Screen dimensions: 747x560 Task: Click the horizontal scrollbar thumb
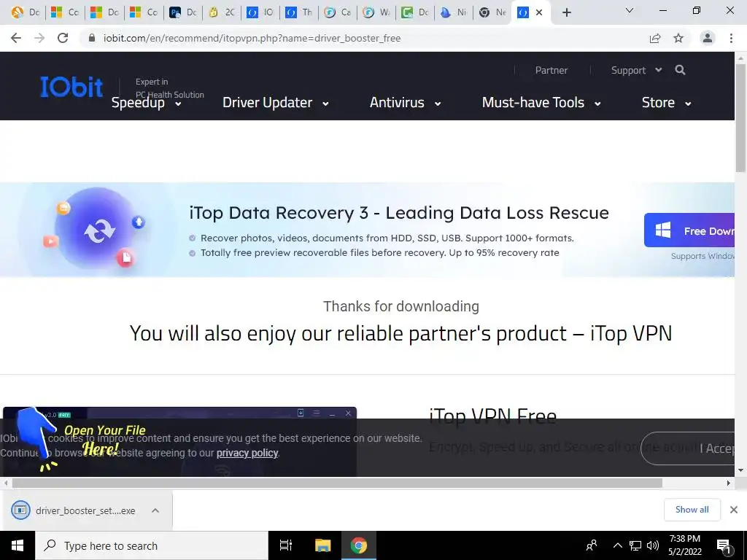[337, 483]
